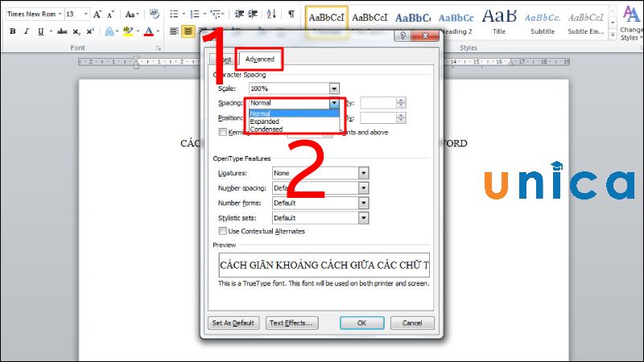Move to the next row of Styles gallery

point(613,23)
